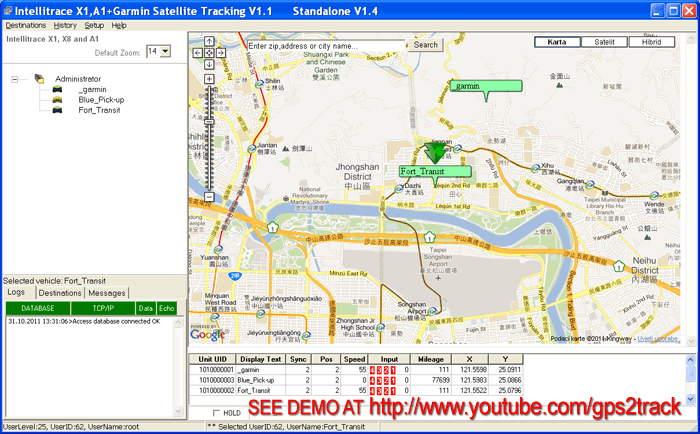The width and height of the screenshot is (700, 434).
Task: Click Echo status button
Action: (x=167, y=308)
